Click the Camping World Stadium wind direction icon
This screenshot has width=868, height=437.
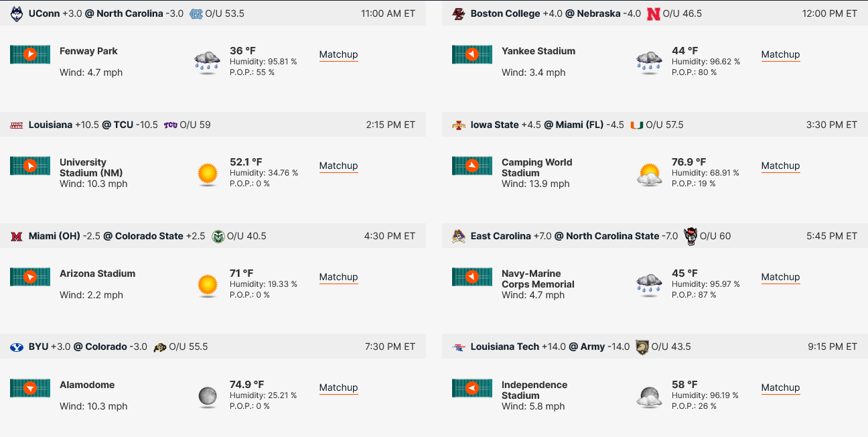(x=472, y=166)
